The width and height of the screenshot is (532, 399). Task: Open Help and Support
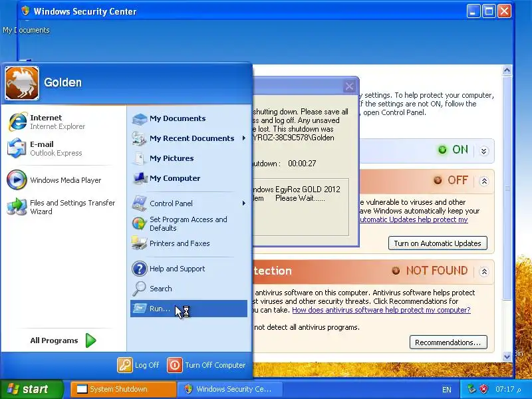pyautogui.click(x=189, y=269)
